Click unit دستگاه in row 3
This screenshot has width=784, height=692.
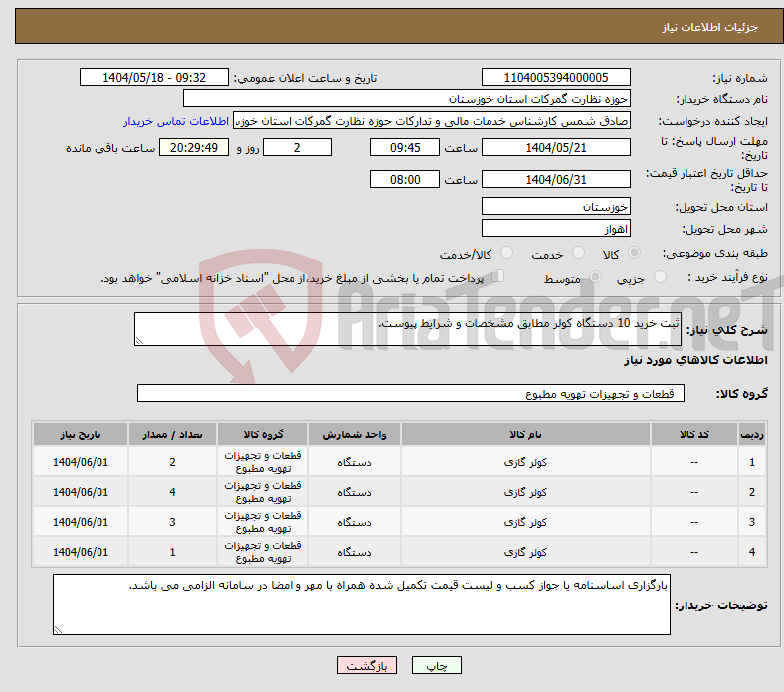tap(354, 522)
